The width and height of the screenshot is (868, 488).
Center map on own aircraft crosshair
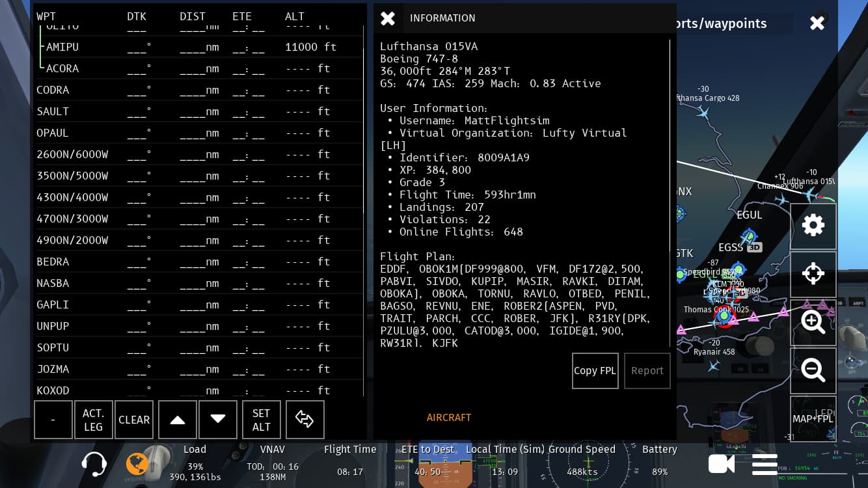point(813,274)
